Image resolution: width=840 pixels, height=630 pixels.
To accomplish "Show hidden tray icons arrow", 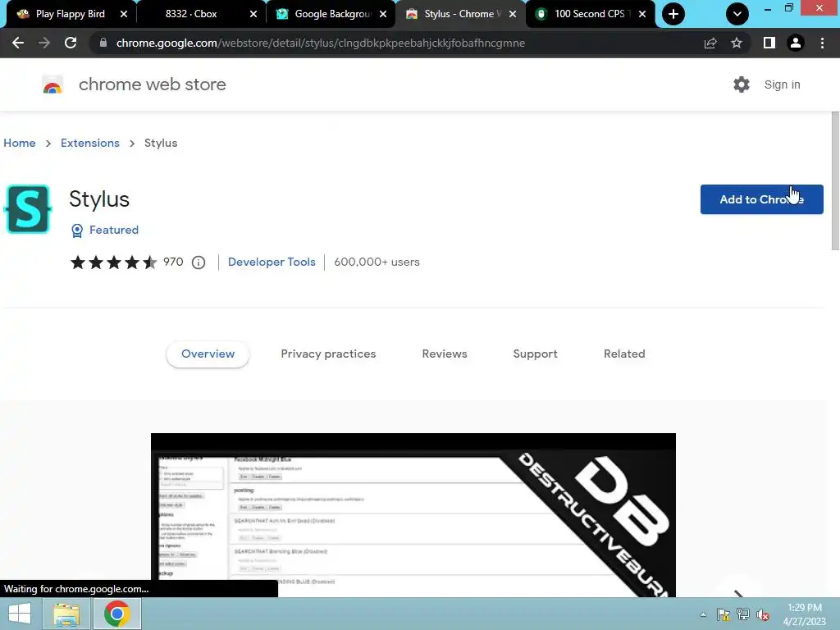I will pos(703,614).
